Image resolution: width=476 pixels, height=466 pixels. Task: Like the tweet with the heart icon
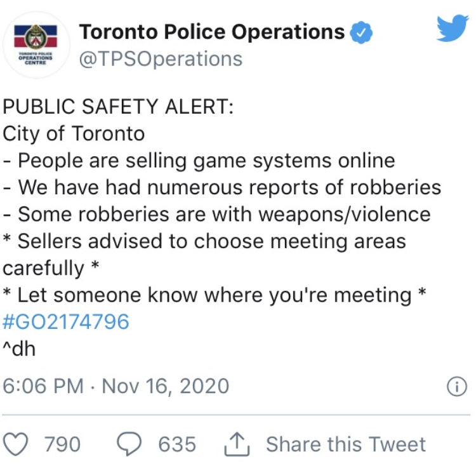coord(15,444)
